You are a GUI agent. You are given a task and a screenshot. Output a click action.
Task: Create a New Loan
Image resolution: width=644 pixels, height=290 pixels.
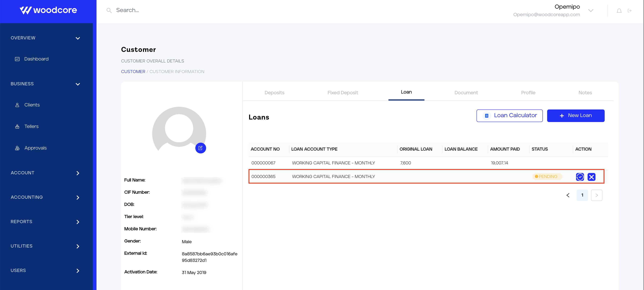(576, 116)
